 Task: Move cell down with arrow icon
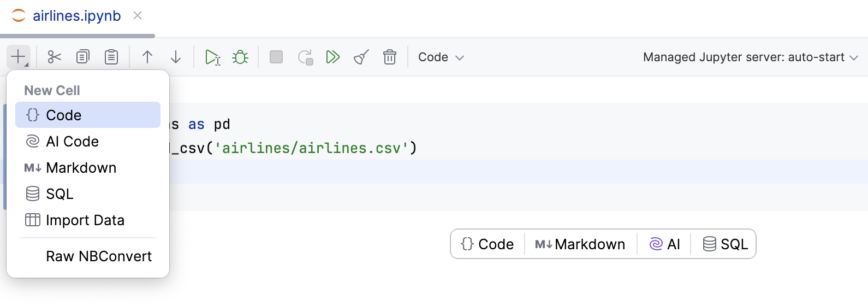[x=176, y=57]
